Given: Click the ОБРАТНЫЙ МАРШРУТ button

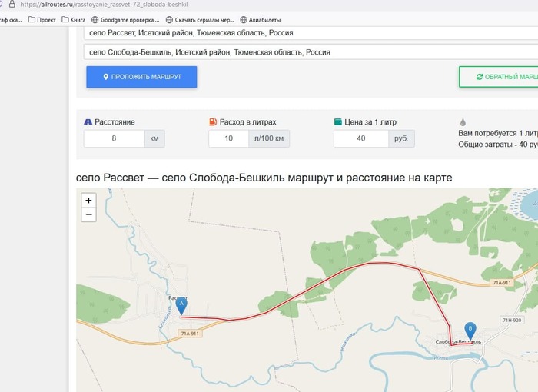Looking at the screenshot, I should [499, 77].
